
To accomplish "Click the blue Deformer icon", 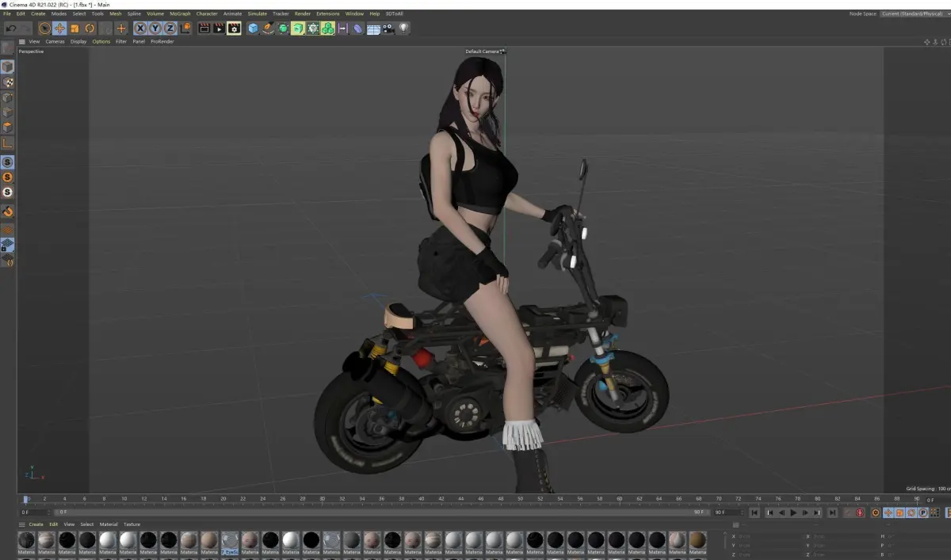I will click(358, 28).
